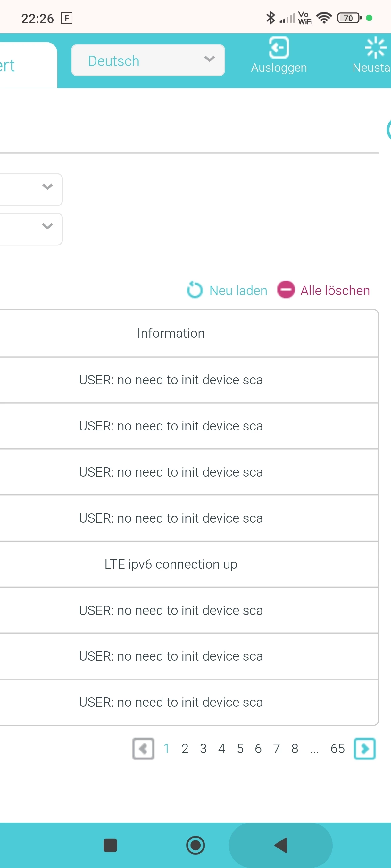Go to next log page arrow
This screenshot has height=868, width=391.
point(364,749)
